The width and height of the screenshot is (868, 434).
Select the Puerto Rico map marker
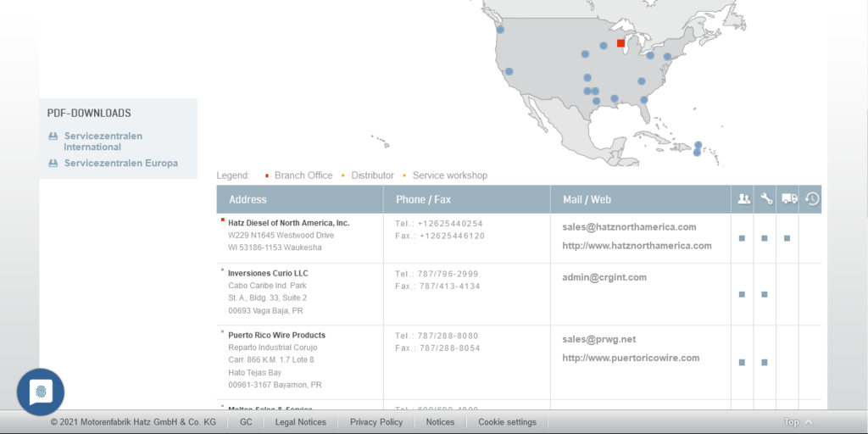click(698, 148)
